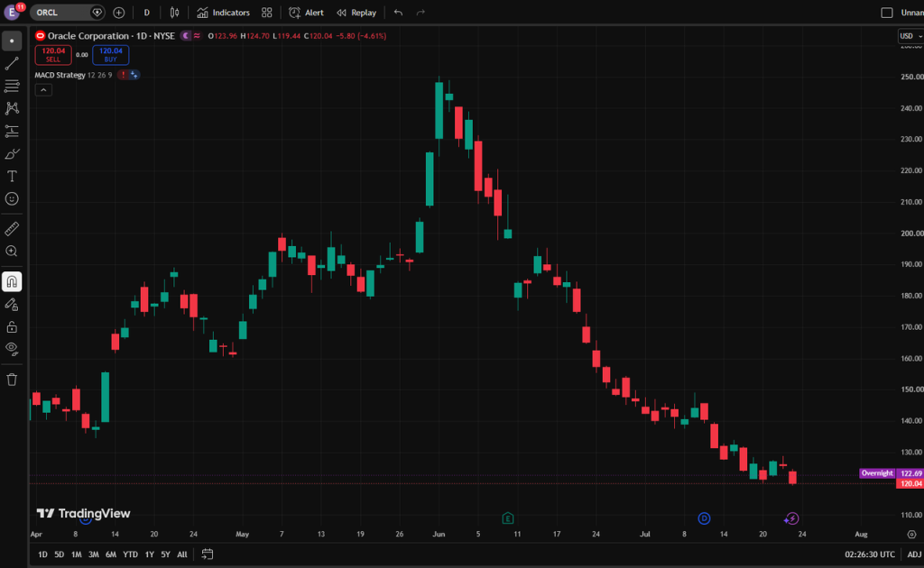The width and height of the screenshot is (924, 568).
Task: Start bar Replay mode
Action: [x=356, y=13]
